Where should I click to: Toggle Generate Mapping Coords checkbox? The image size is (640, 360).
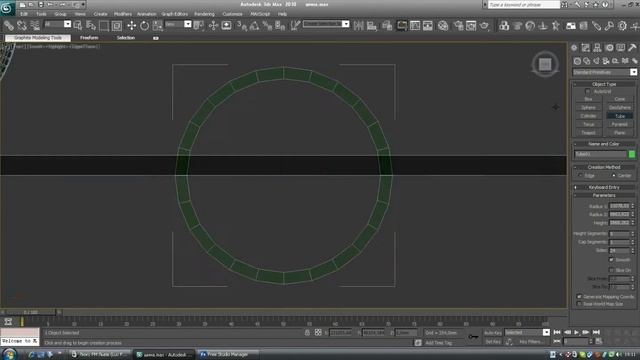[x=579, y=296]
